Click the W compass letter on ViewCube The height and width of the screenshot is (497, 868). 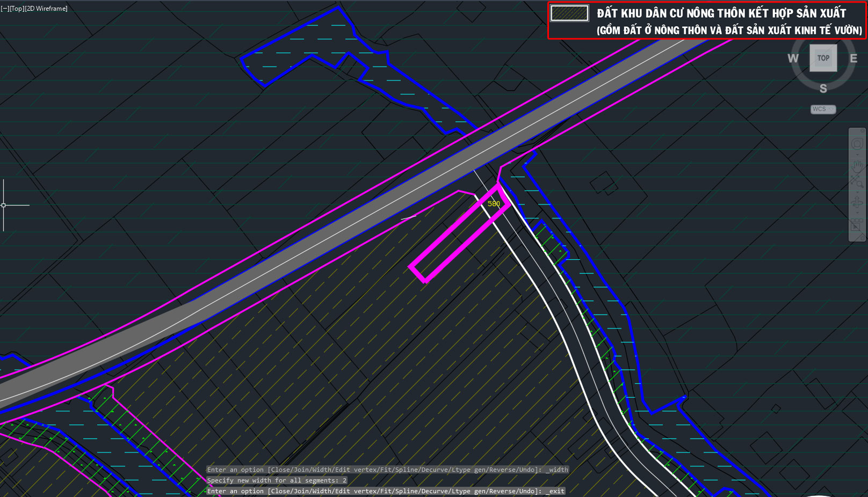[793, 59]
